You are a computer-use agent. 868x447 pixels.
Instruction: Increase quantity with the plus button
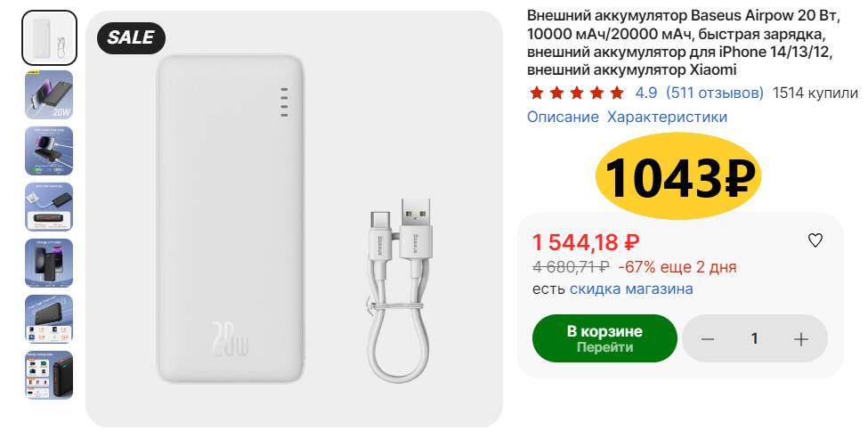click(x=801, y=339)
